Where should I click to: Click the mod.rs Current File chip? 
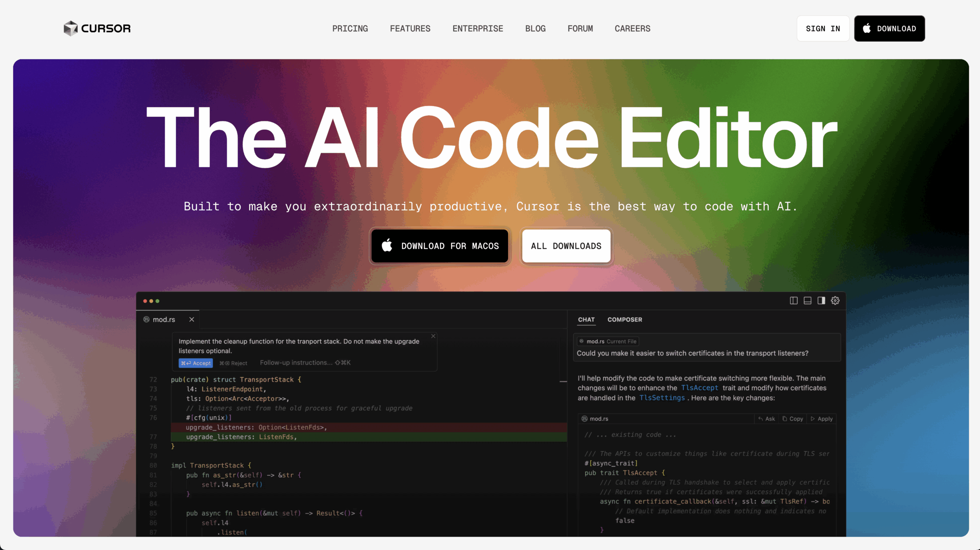tap(608, 341)
